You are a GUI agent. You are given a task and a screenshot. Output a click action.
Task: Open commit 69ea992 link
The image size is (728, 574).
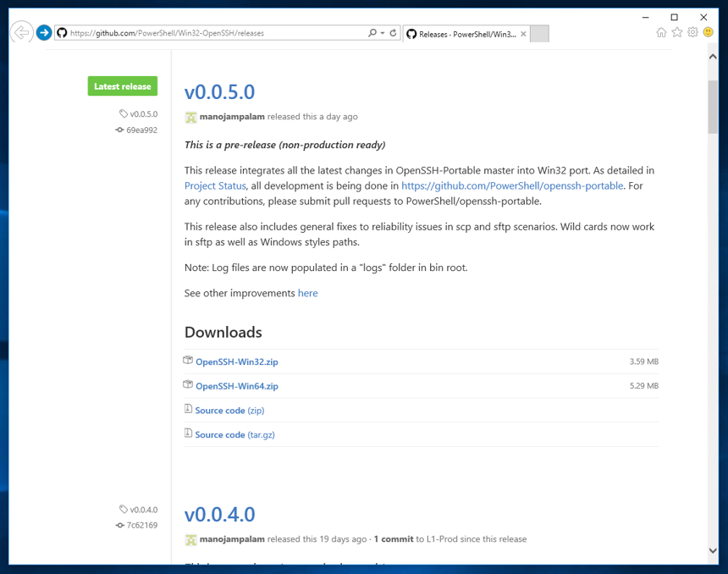(x=141, y=130)
